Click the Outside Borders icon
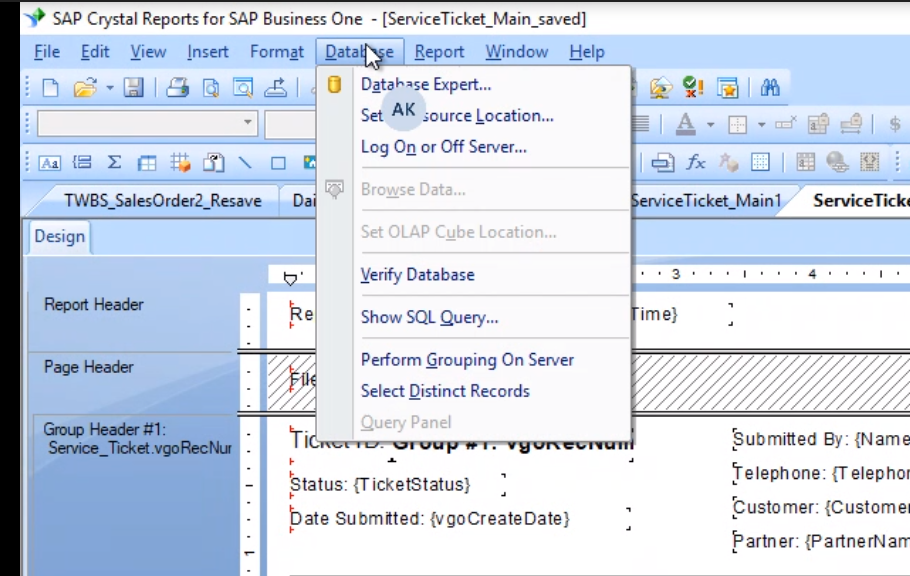Screen dimensions: 910x576 [x=737, y=124]
